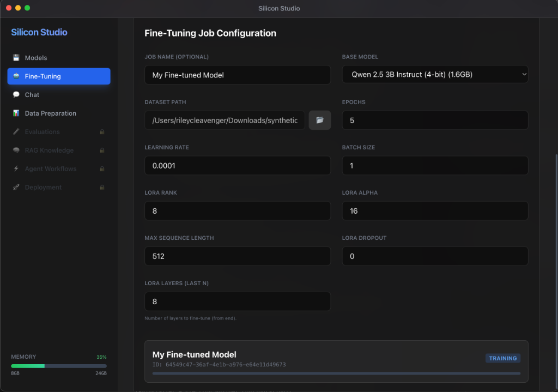Focus the Epochs field showing 5
The image size is (558, 392).
(x=435, y=120)
